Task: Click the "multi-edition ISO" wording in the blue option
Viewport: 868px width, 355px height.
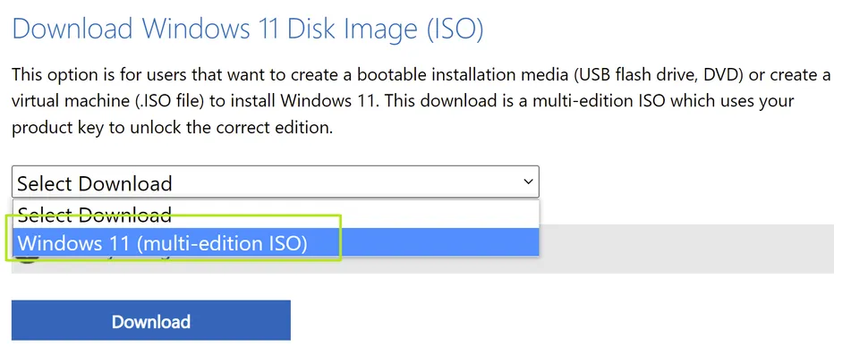Action: click(221, 242)
